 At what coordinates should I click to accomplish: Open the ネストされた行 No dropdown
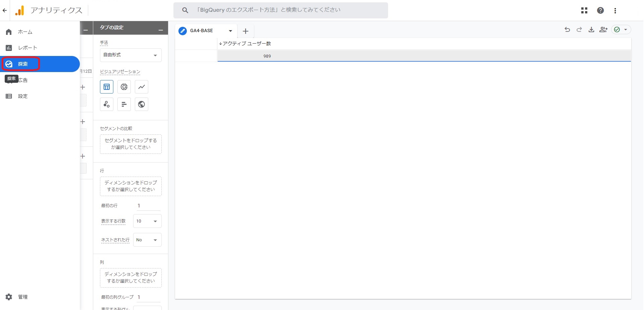pos(147,240)
